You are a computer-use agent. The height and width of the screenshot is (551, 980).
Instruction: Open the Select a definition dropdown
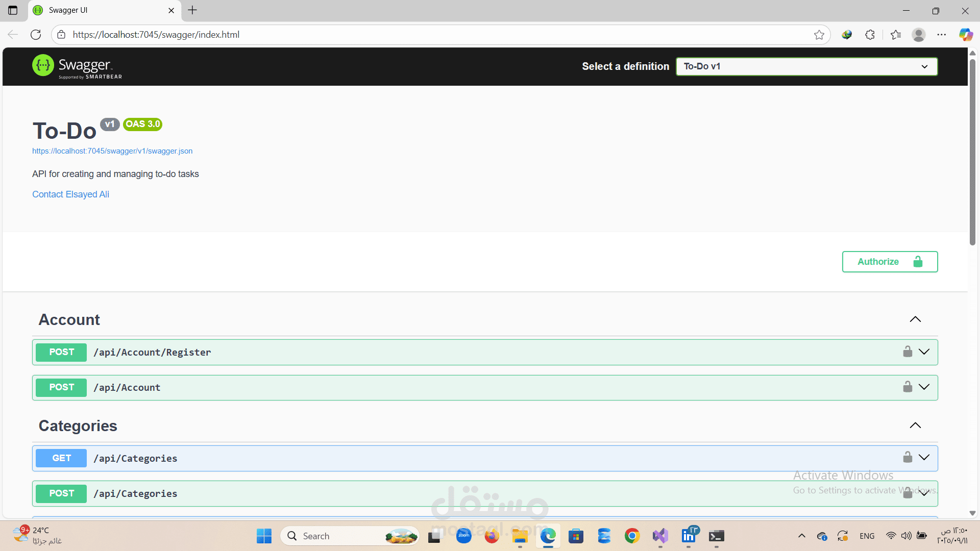806,66
